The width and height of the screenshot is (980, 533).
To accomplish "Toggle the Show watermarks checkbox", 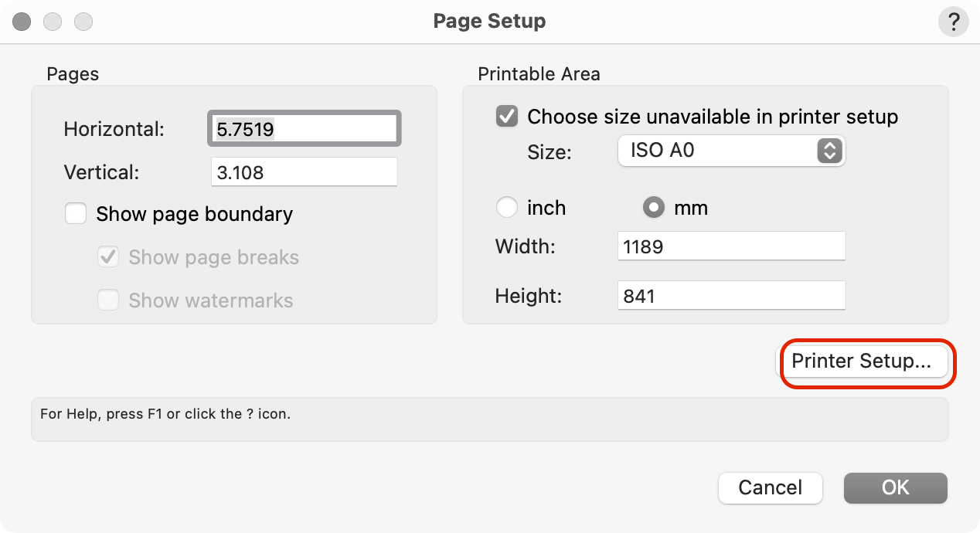I will [108, 300].
